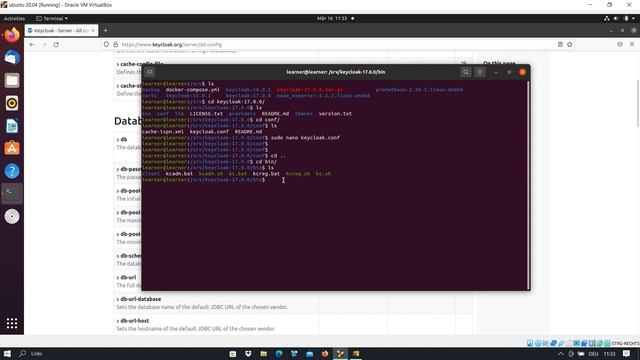The height and width of the screenshot is (360, 640).
Task: Open the disc drive icon in dock
Action: [x=12, y=216]
